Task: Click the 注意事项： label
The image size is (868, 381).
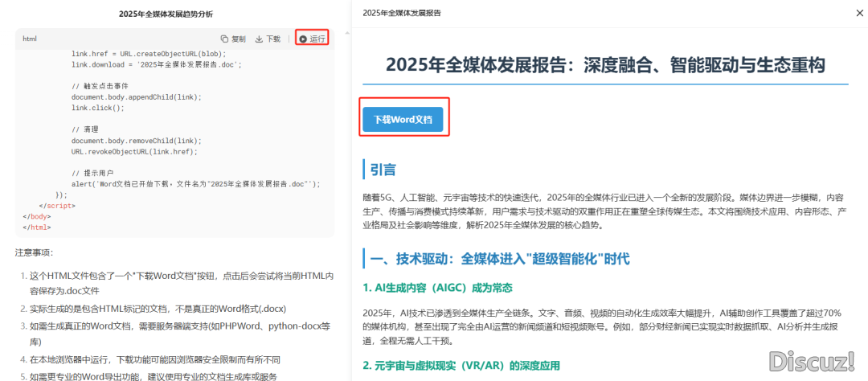Action: 34,252
